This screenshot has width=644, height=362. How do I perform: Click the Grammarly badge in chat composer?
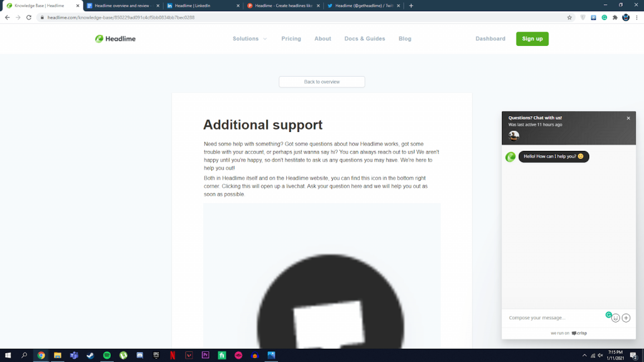[609, 315]
